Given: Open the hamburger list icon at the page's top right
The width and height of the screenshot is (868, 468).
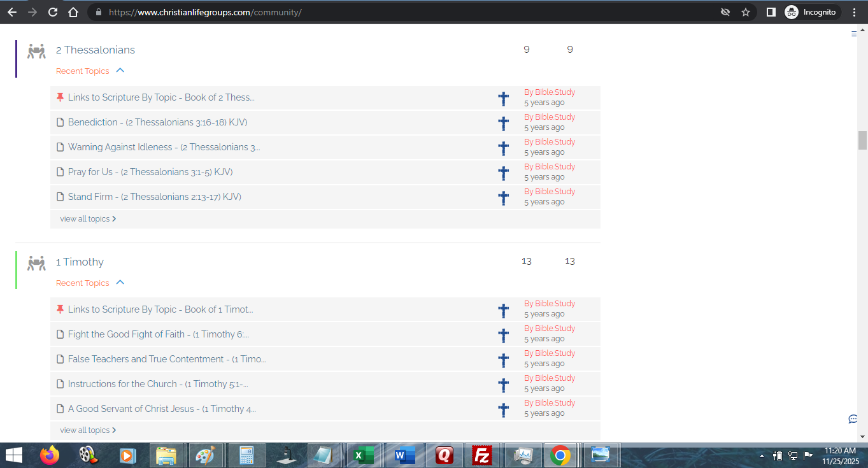Looking at the screenshot, I should pyautogui.click(x=854, y=34).
